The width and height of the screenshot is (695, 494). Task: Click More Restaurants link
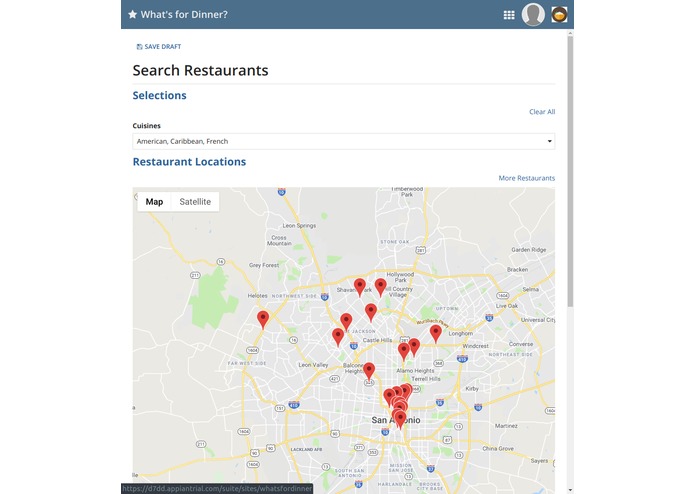tap(527, 178)
